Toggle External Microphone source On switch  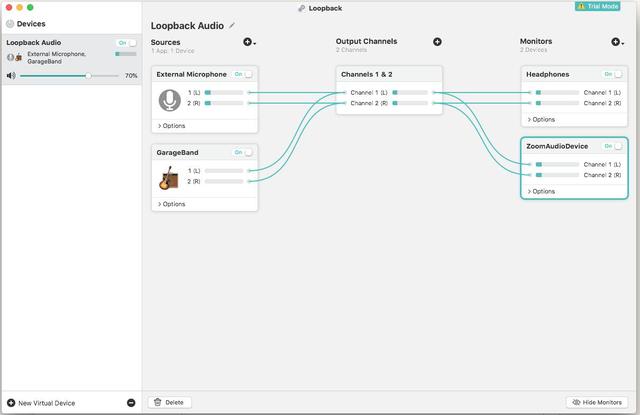pyautogui.click(x=243, y=74)
